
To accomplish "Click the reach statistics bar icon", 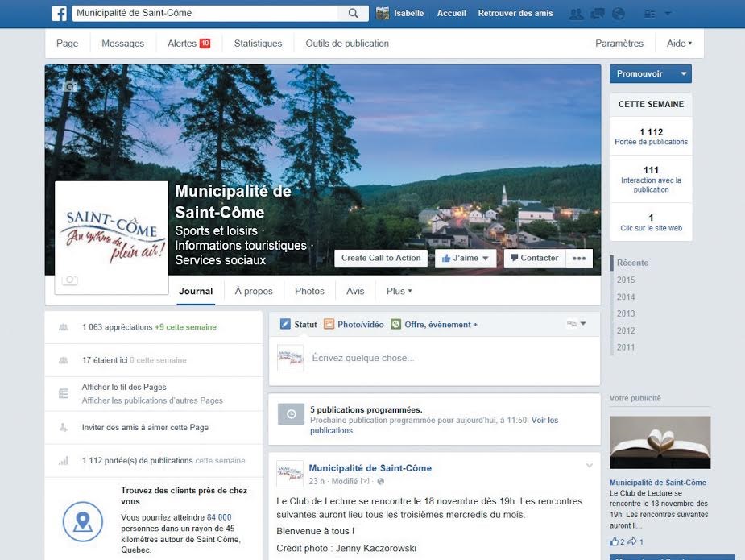I will point(63,461).
